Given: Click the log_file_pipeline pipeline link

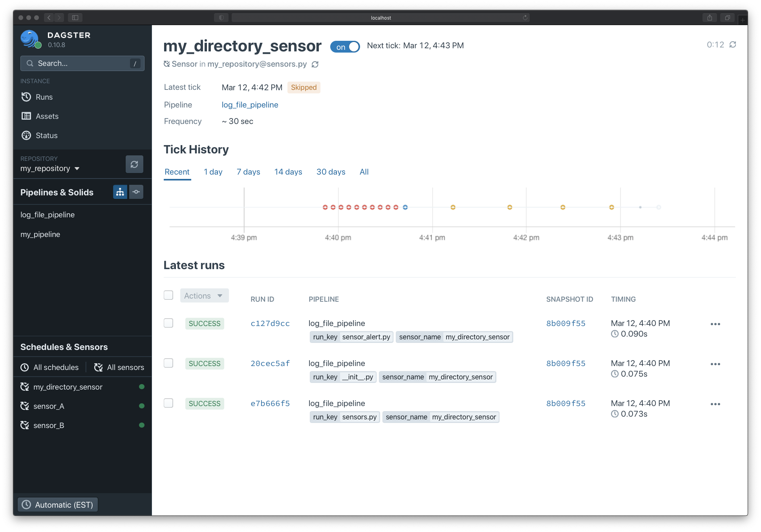Looking at the screenshot, I should tap(250, 105).
